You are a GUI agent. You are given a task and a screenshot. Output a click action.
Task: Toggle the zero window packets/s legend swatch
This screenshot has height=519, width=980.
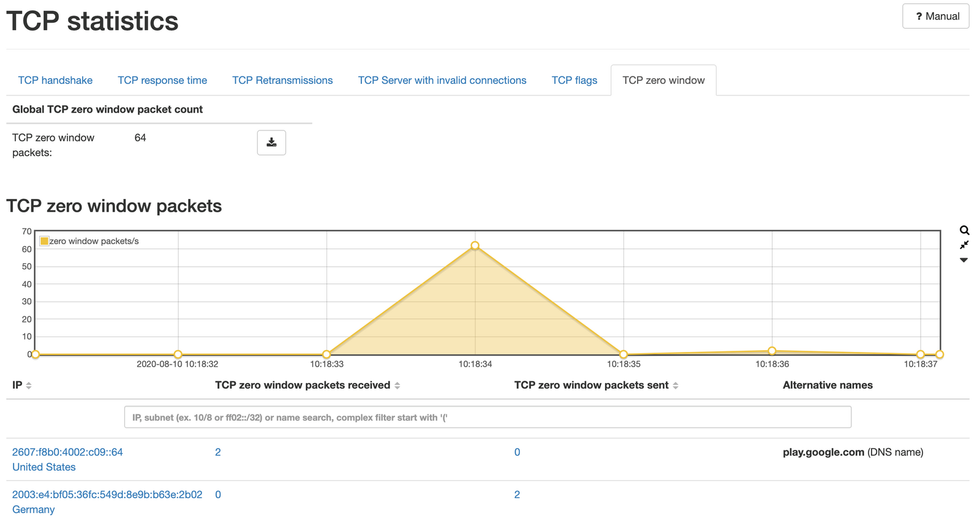[x=44, y=241]
